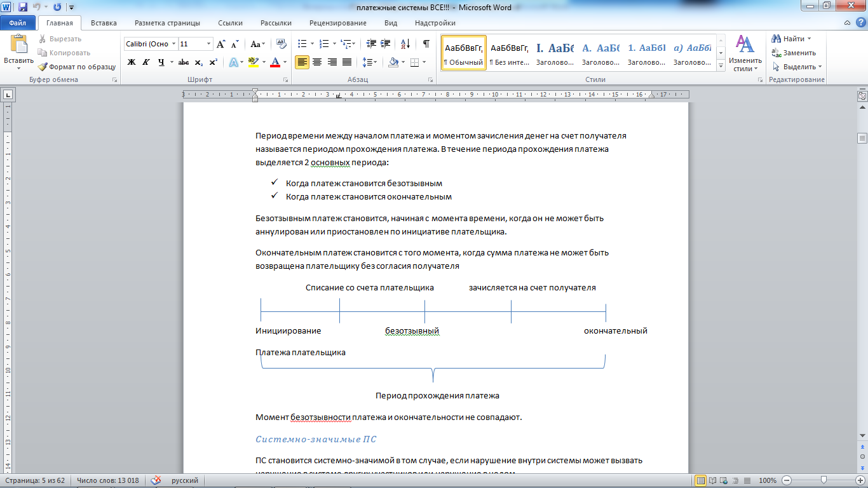Open Word help question mark icon
This screenshot has height=488, width=868.
click(860, 23)
